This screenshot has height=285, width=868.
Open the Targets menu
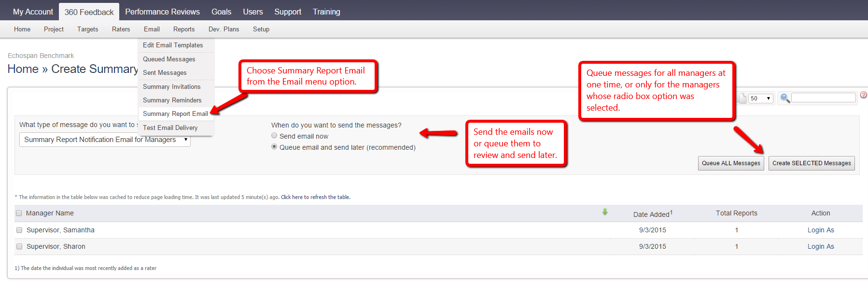coord(87,29)
